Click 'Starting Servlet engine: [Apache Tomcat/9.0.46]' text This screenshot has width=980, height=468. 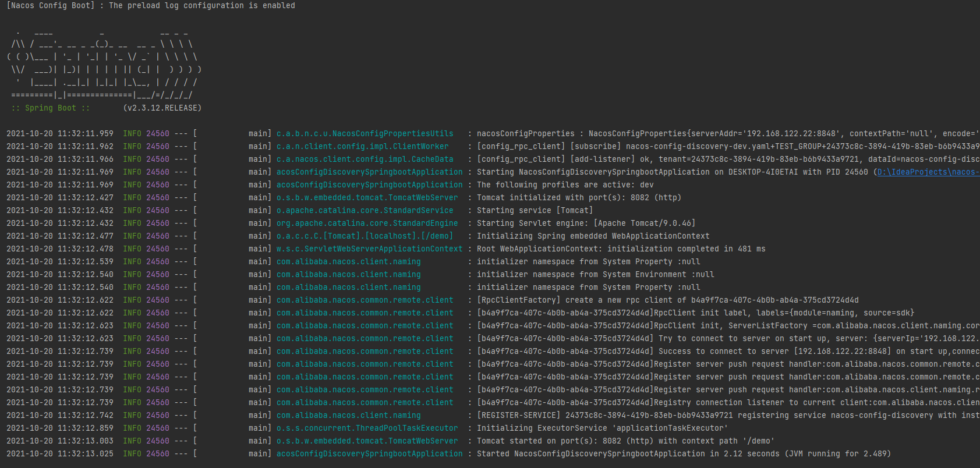(586, 223)
